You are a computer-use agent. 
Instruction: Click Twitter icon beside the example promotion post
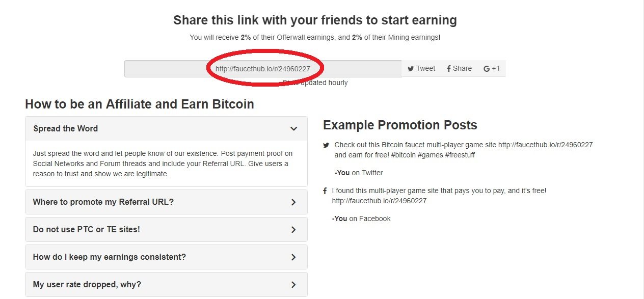pyautogui.click(x=326, y=145)
